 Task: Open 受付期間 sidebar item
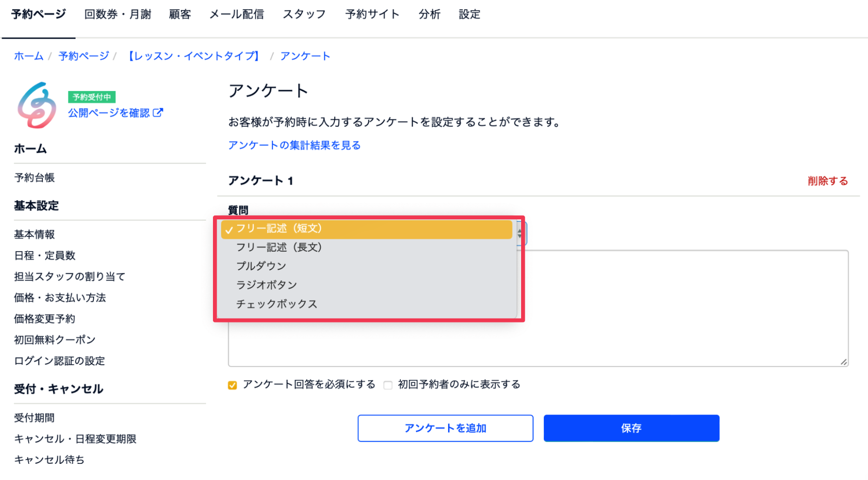pos(34,418)
